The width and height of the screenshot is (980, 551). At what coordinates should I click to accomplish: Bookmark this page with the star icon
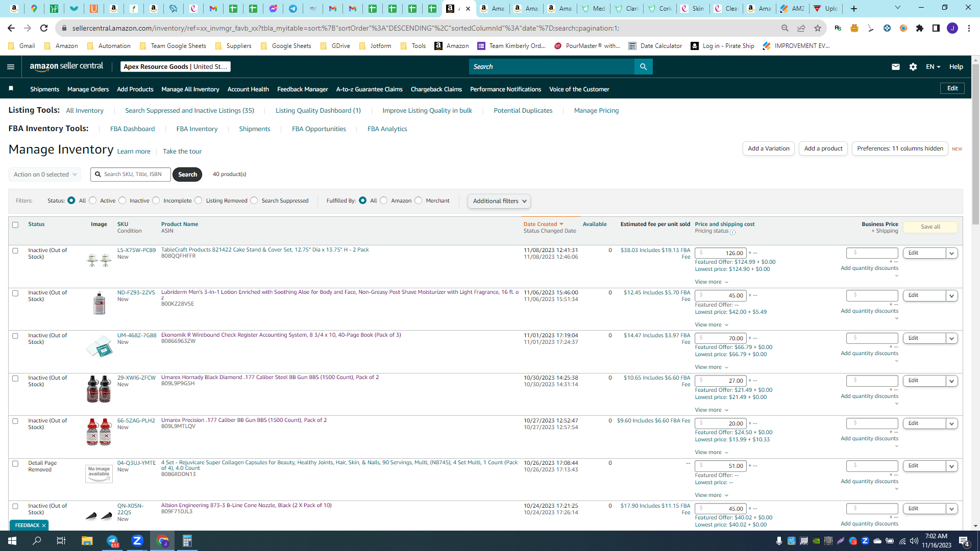point(818,28)
